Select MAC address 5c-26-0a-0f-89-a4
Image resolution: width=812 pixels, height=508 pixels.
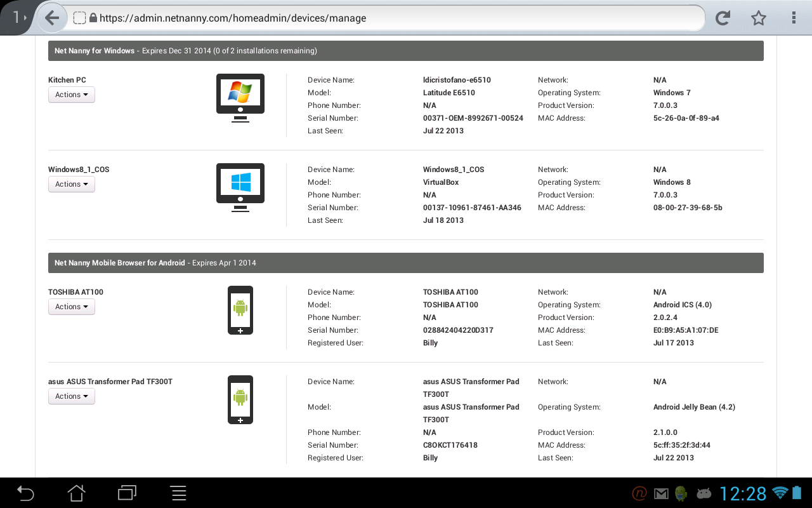click(x=686, y=118)
